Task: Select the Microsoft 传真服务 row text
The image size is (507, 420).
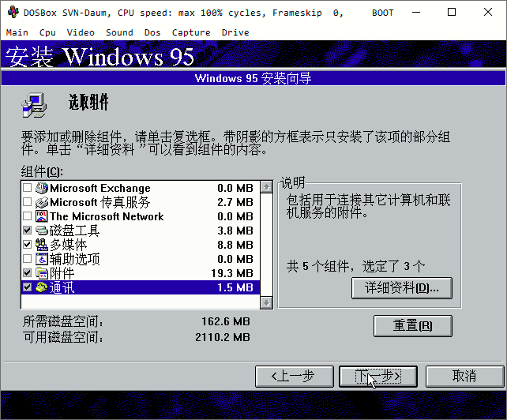Action: coord(100,202)
